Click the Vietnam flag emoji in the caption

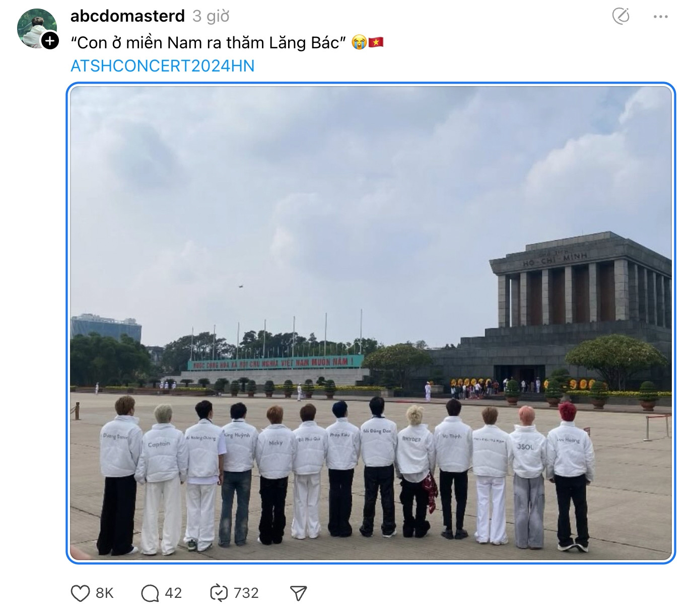click(376, 42)
